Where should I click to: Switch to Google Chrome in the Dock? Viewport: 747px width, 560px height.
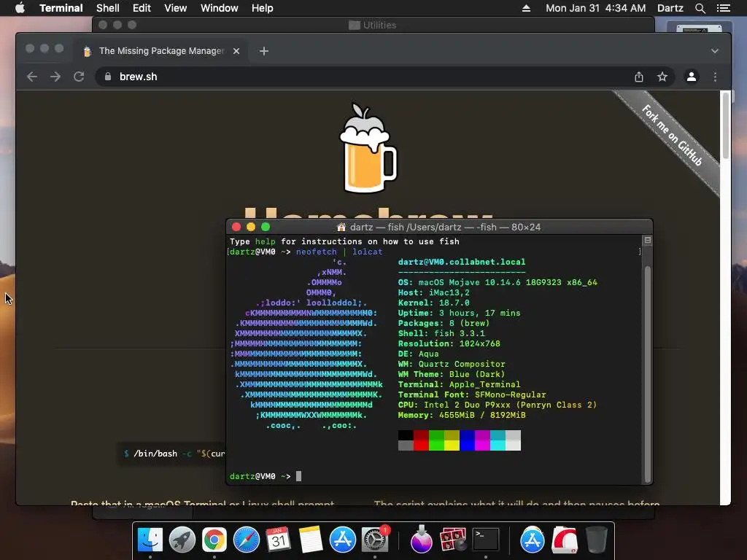(x=214, y=540)
